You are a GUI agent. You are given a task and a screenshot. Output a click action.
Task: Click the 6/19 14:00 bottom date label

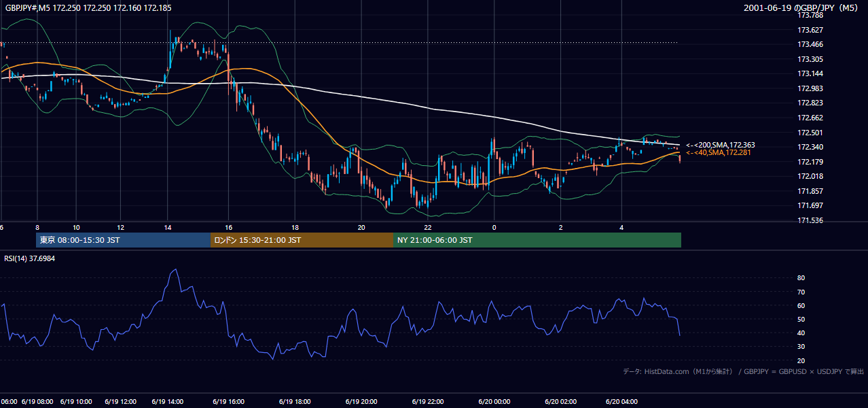tap(168, 401)
